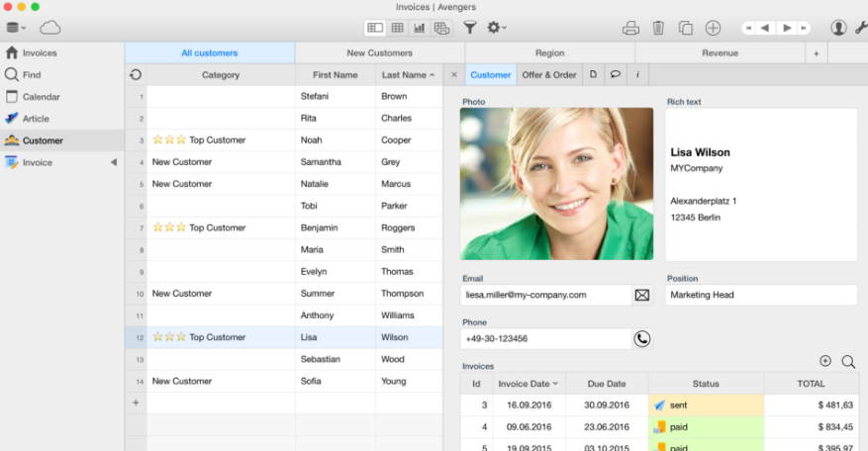Image resolution: width=868 pixels, height=451 pixels.
Task: Open the Offer & Order tab
Action: [x=549, y=75]
